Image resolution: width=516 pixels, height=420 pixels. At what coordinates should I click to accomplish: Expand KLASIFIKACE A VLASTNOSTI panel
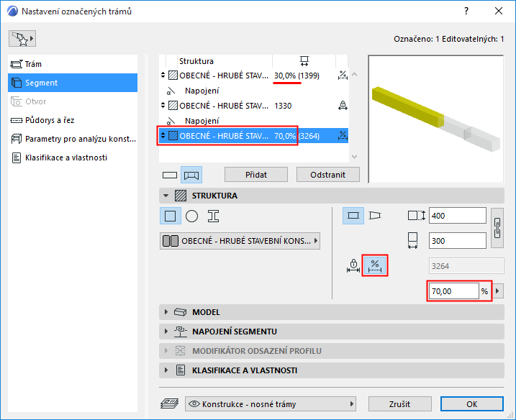(166, 370)
